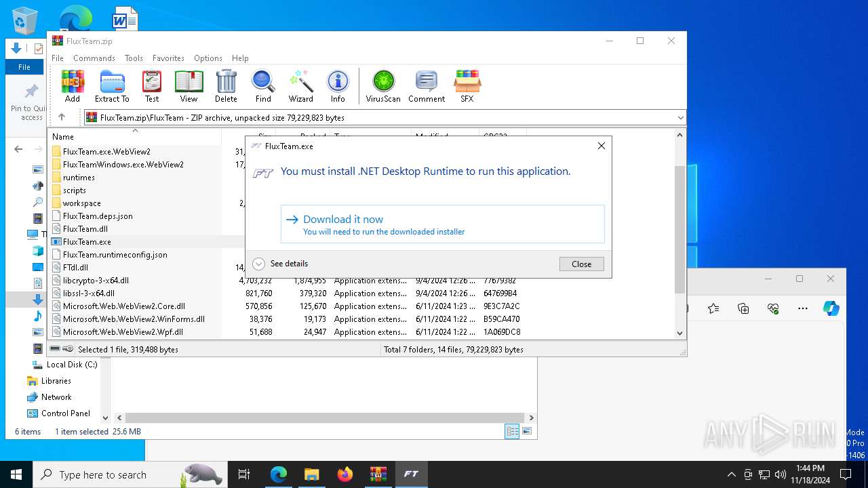This screenshot has height=488, width=868.
Task: Open the Wizard wand icon
Action: [301, 86]
